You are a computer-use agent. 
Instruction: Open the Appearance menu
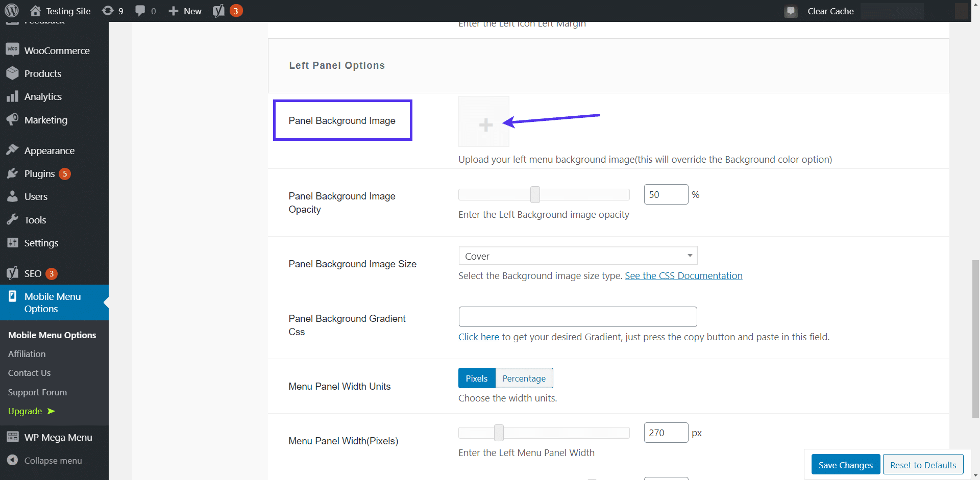49,150
